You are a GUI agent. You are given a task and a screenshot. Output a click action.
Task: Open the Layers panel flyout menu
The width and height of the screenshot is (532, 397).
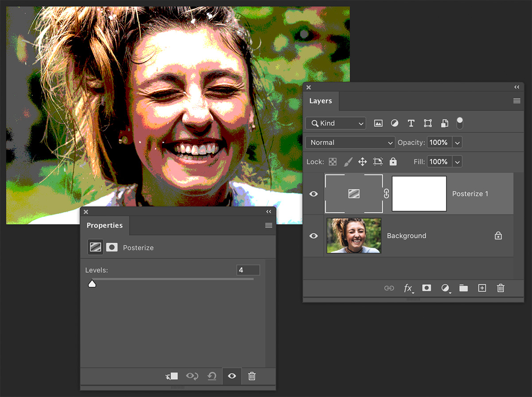pyautogui.click(x=516, y=101)
